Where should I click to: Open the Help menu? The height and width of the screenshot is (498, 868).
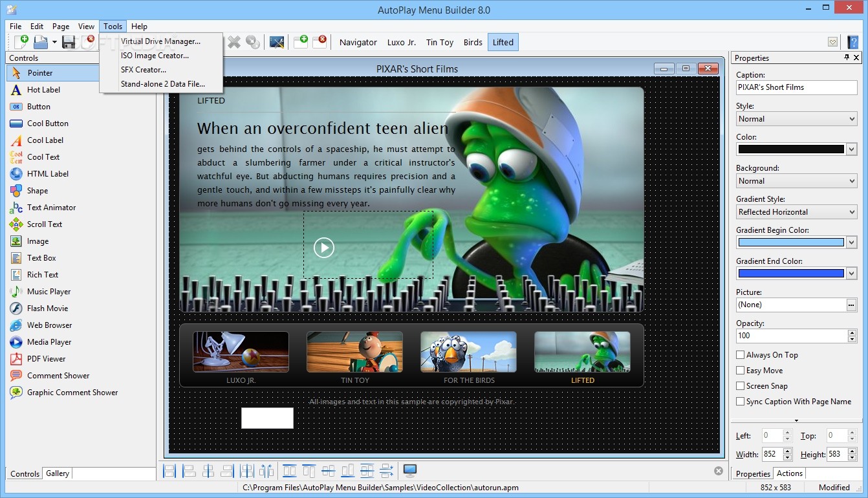pos(139,27)
